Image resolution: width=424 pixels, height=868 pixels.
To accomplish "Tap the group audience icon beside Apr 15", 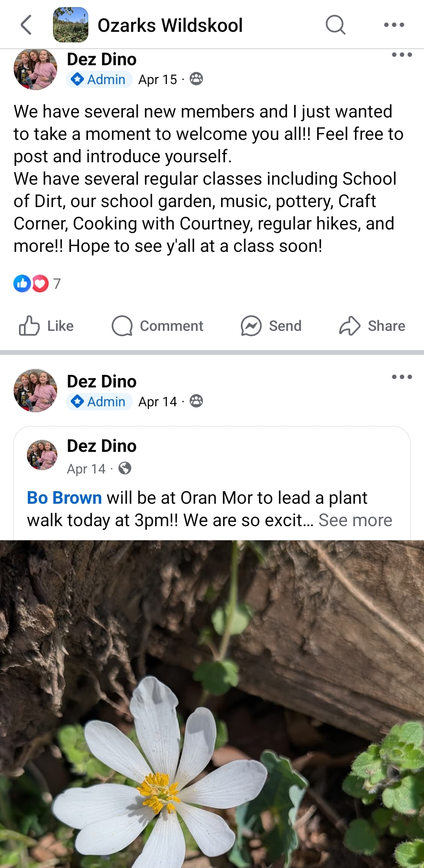I will (x=196, y=79).
